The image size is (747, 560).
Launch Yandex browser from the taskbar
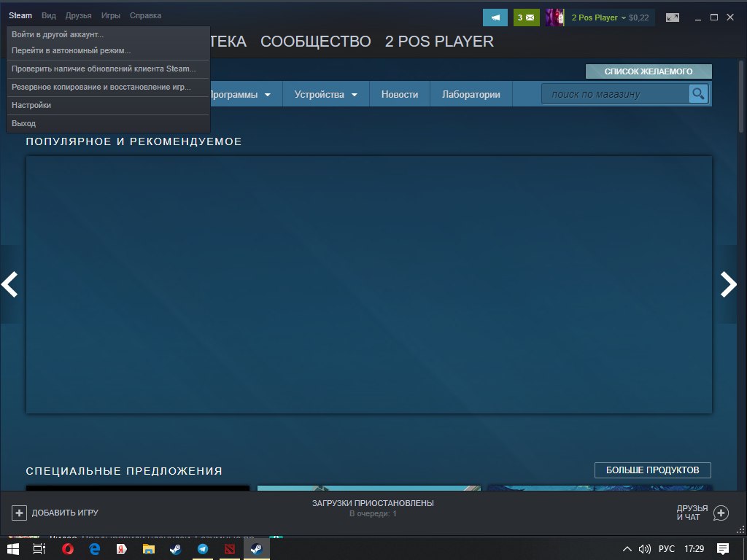[x=122, y=549]
